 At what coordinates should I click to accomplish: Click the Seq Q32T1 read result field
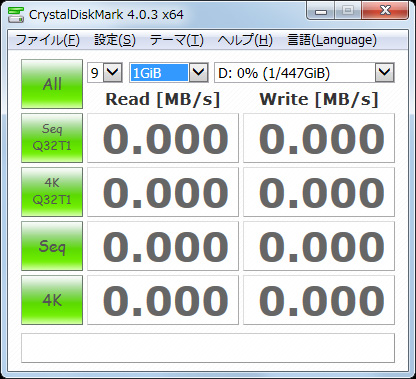[163, 138]
